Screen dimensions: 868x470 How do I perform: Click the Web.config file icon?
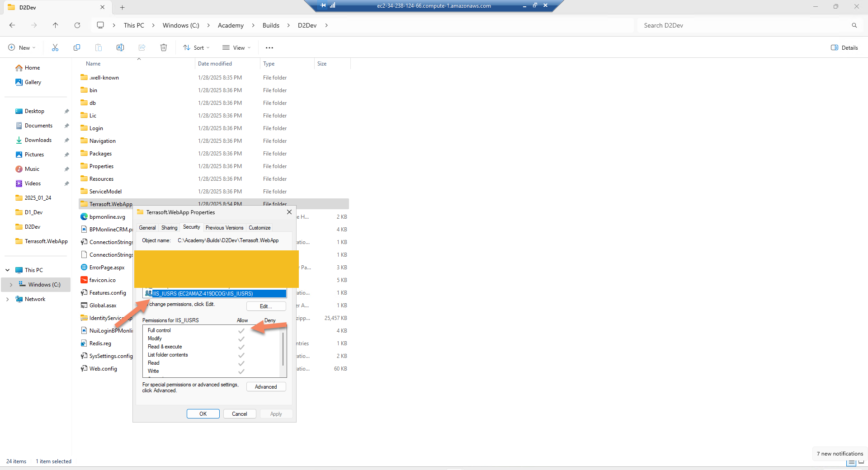tap(84, 368)
